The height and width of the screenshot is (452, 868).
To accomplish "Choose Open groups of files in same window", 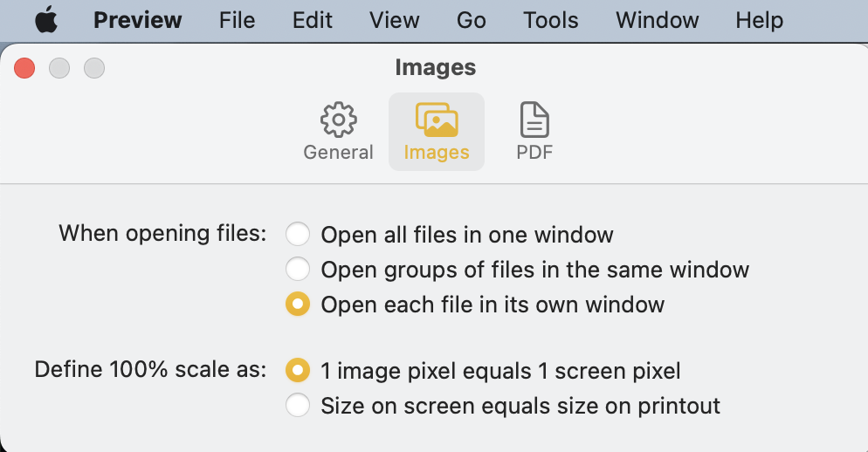I will point(298,270).
